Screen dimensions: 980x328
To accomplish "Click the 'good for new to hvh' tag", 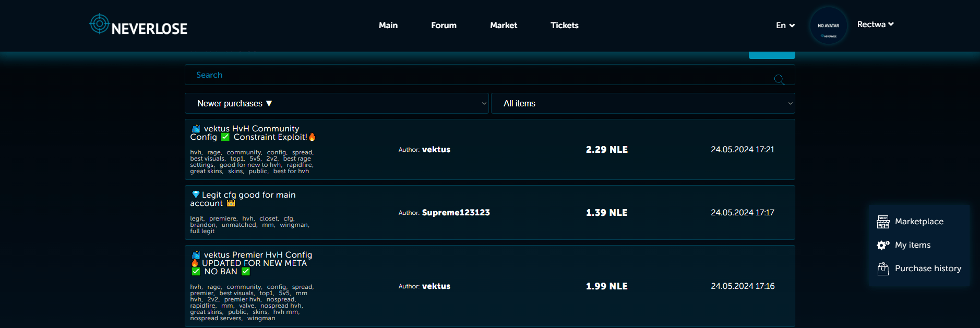I will pyautogui.click(x=250, y=165).
